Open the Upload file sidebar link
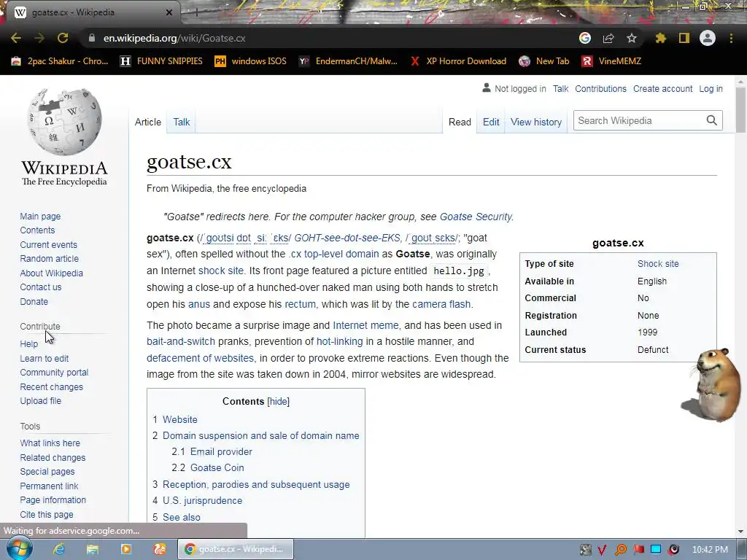The width and height of the screenshot is (747, 560). coord(41,400)
